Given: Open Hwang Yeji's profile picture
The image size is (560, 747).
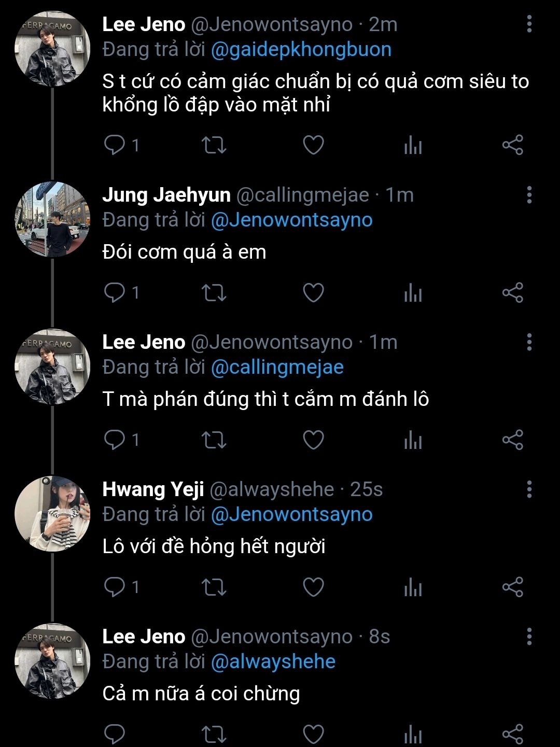Looking at the screenshot, I should [52, 514].
